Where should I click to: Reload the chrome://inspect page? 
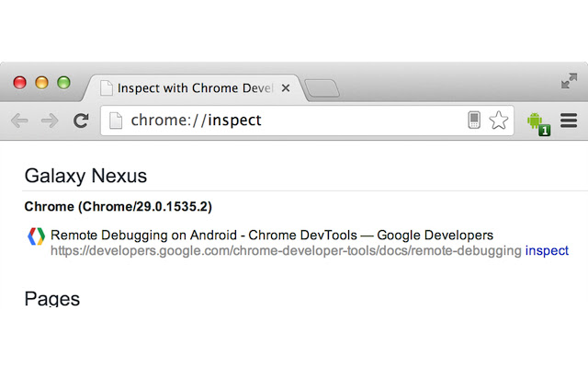click(x=81, y=121)
